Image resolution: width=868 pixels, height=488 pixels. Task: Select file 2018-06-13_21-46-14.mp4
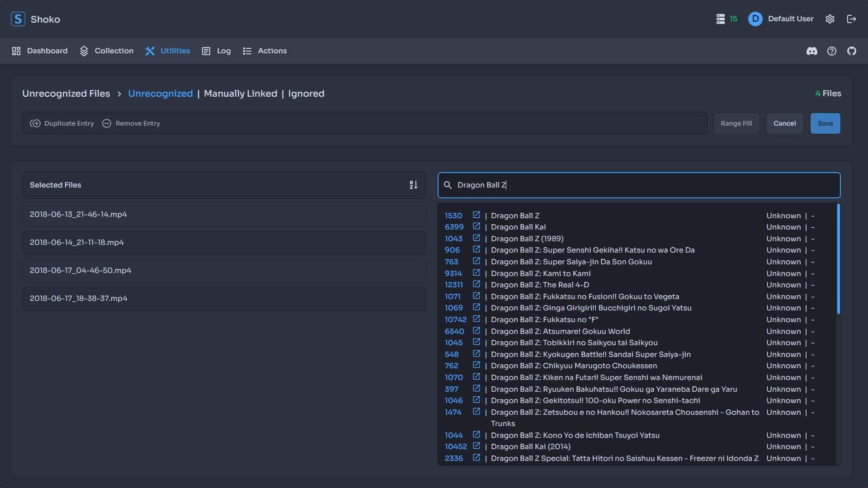tap(224, 215)
